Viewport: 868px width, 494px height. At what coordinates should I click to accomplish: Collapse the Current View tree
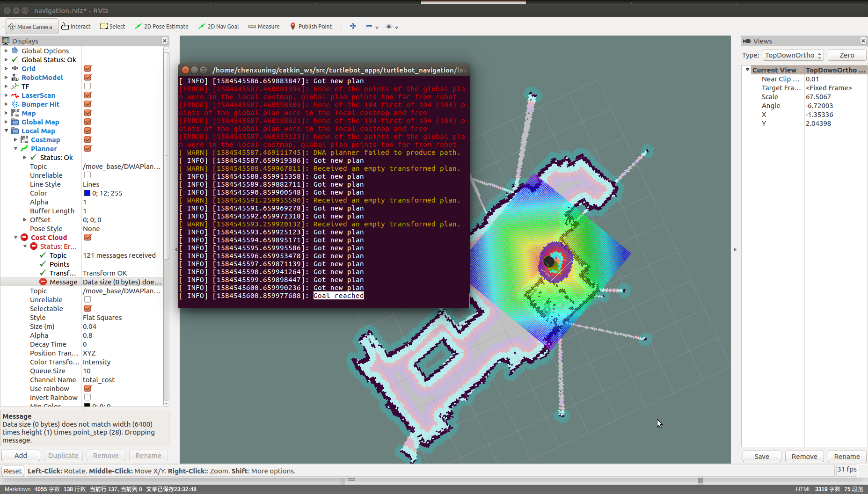pyautogui.click(x=747, y=70)
